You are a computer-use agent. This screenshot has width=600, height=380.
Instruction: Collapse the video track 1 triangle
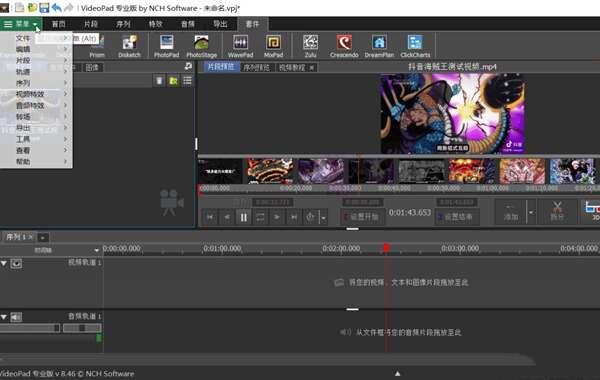coord(4,263)
